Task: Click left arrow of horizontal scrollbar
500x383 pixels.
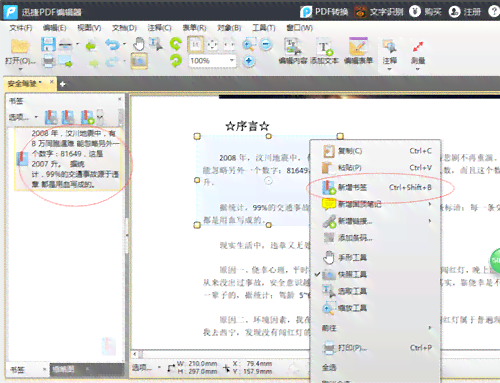Action: [x=135, y=354]
